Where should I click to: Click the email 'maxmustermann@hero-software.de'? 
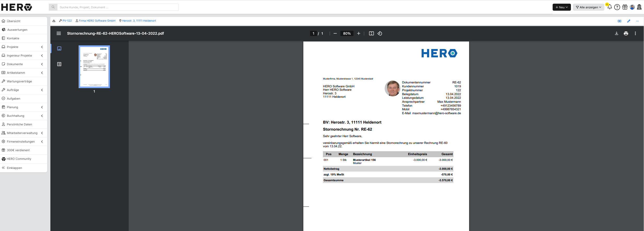pos(436,113)
